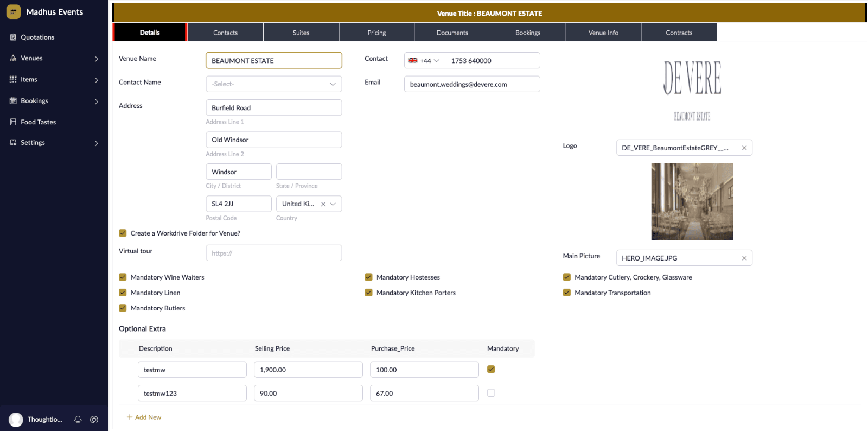Switch to the Pricing tab
868x431 pixels.
(x=376, y=33)
